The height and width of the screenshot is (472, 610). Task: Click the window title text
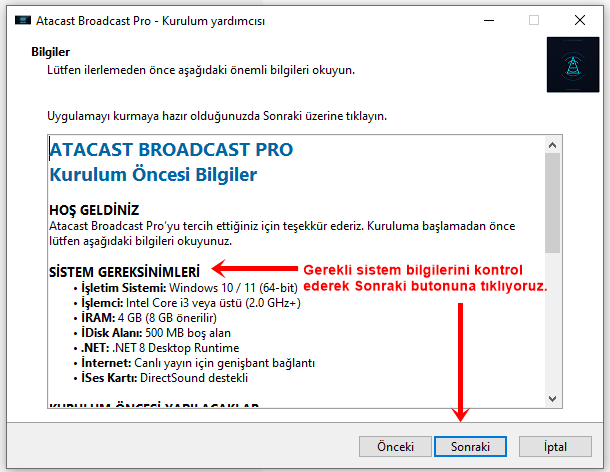[x=150, y=21]
